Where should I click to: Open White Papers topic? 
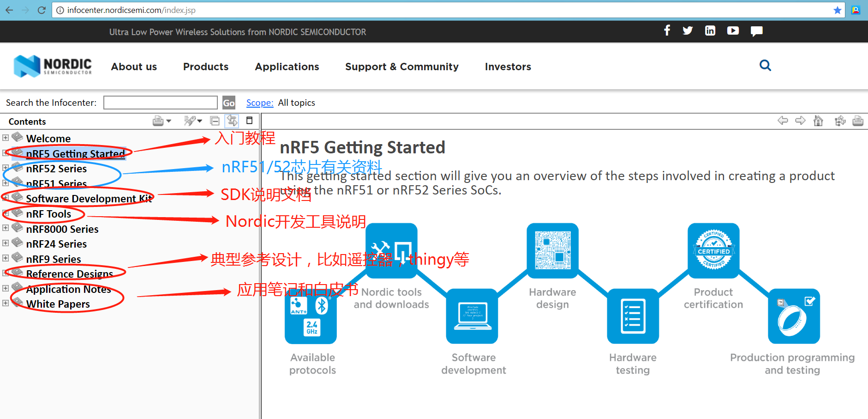tap(58, 304)
